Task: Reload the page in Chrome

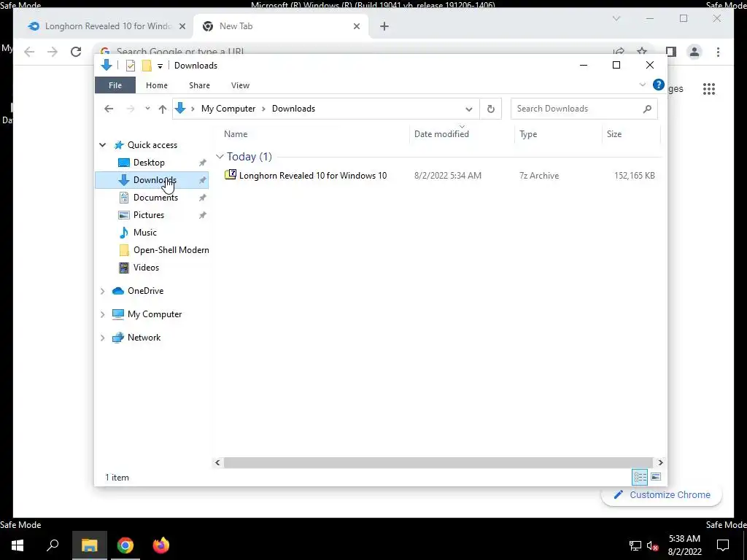Action: (x=76, y=52)
